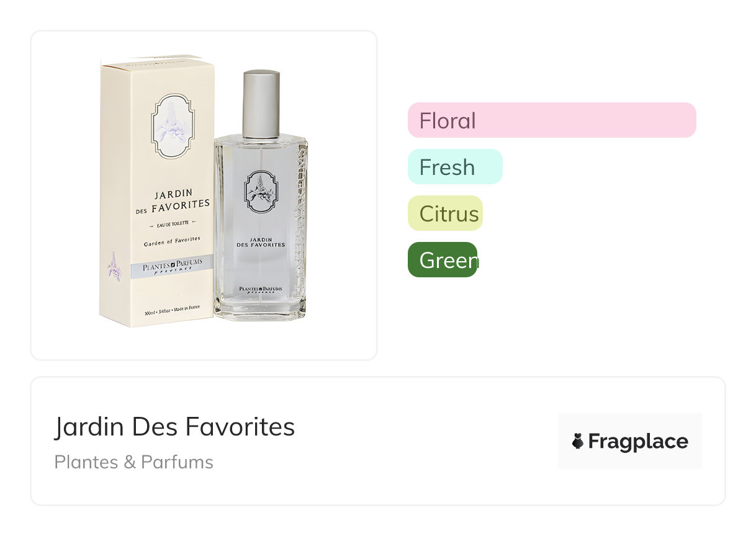Click the floral emblem on the perfume box
This screenshot has height=536, width=756.
coord(173,126)
